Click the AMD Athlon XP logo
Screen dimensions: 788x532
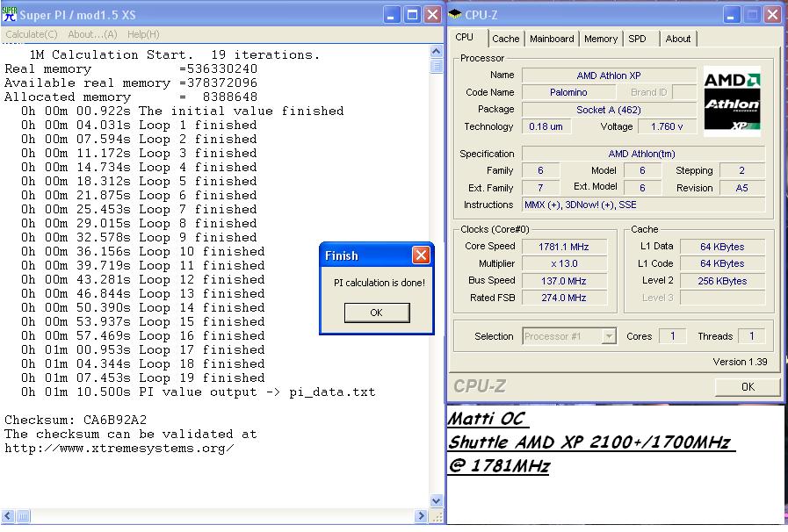[x=732, y=102]
